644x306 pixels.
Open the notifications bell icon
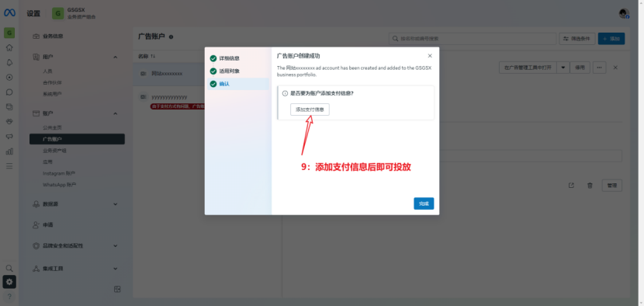pos(9,62)
